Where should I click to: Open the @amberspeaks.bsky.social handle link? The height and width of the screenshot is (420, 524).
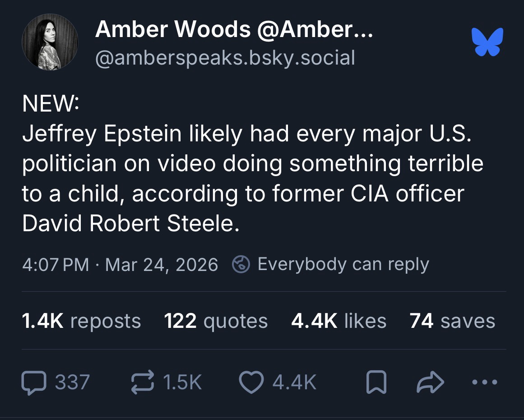tap(225, 58)
